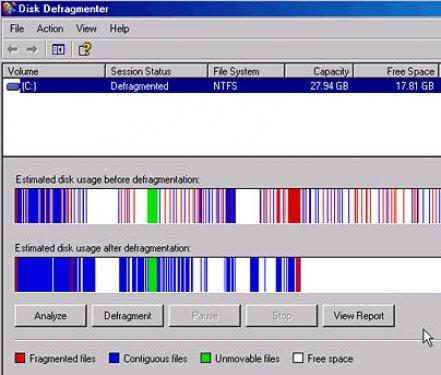Click the 17.81 GB free space value
Image resolution: width=441 pixels, height=375 pixels.
pos(415,86)
